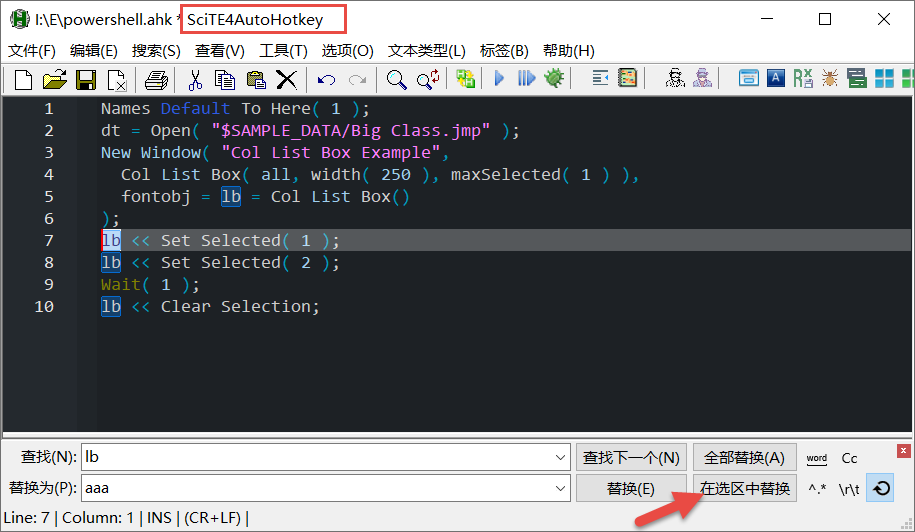Open the 选项(O) menu
Viewport: 915px width, 532px height.
(x=347, y=51)
